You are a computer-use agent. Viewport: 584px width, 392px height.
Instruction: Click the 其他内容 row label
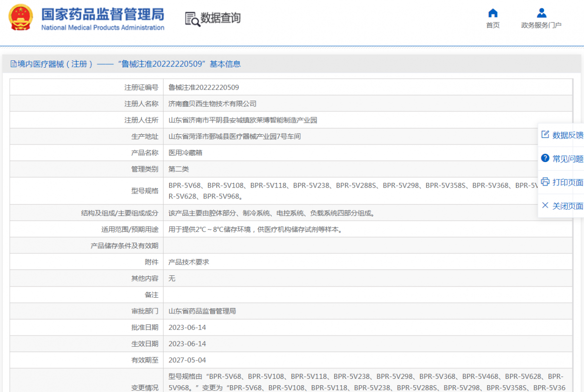[145, 279]
